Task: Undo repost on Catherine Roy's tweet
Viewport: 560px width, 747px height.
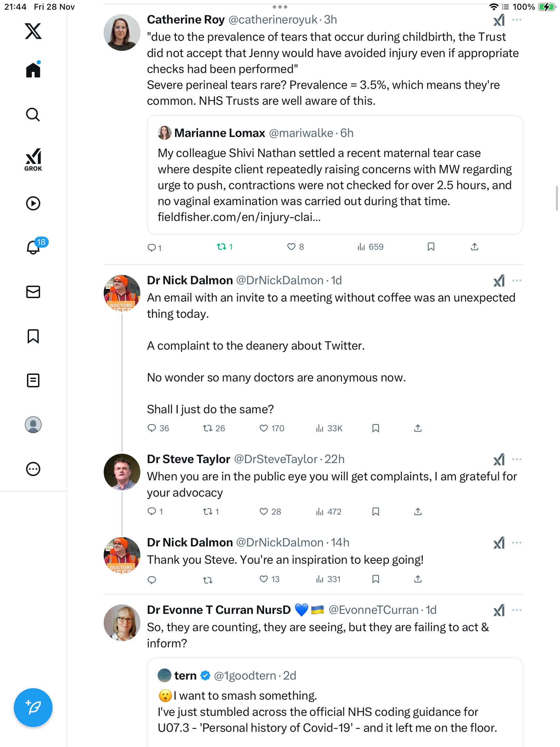Action: click(x=222, y=247)
